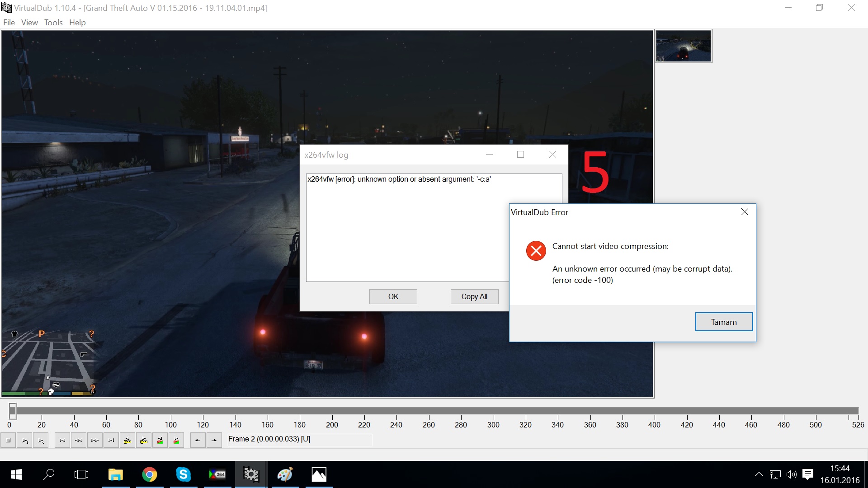Go to the previous keyframe (yellow key icon)
Viewport: 868px width, 488px height.
pos(127,441)
